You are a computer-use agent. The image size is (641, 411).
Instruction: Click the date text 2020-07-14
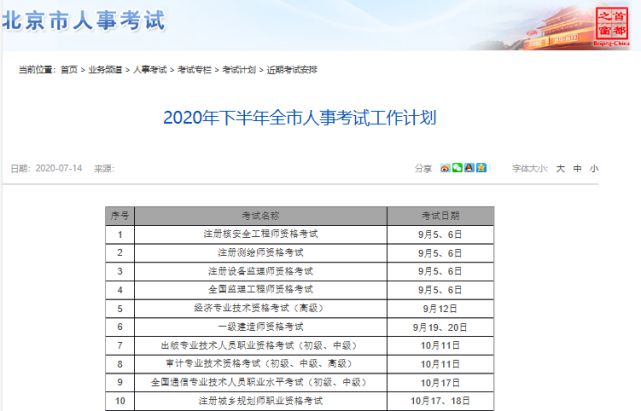click(x=58, y=168)
